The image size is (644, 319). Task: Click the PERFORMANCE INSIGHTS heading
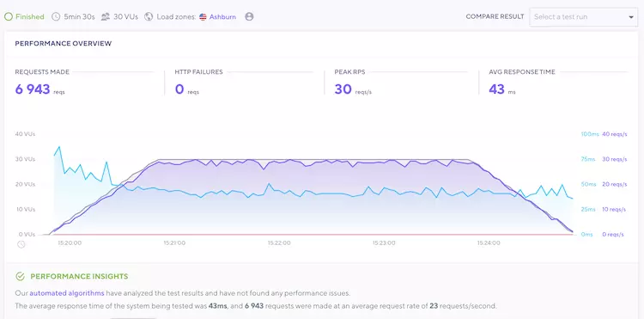click(x=79, y=276)
